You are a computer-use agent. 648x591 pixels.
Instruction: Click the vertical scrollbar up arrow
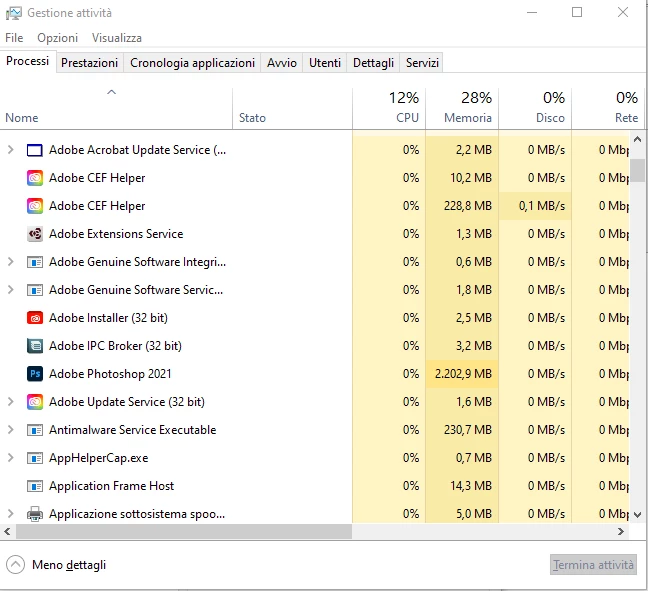[637, 140]
